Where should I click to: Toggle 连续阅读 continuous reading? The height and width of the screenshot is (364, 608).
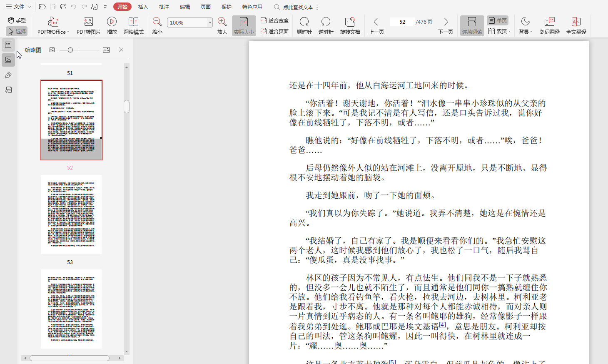472,26
